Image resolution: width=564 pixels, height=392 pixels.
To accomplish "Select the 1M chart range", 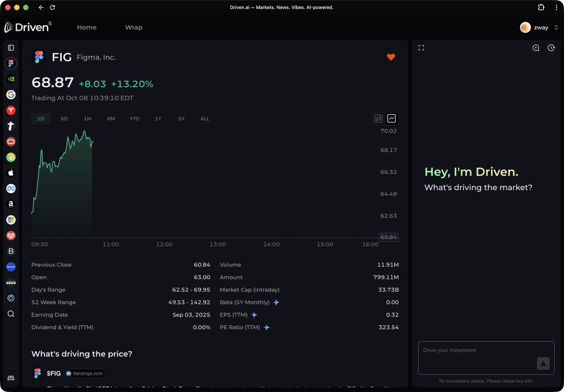I will coord(87,119).
